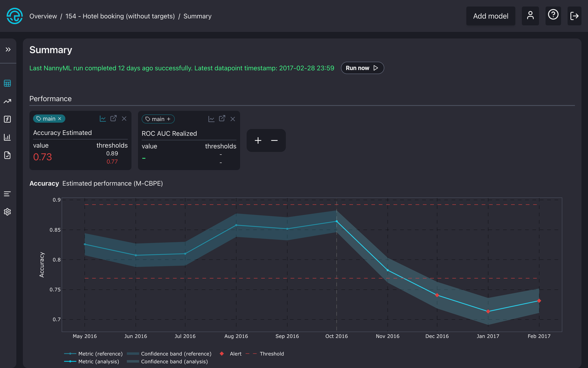Screen dimensions: 588x368
Task: Expand the collapsed sidebar navigation
Action: (7, 50)
